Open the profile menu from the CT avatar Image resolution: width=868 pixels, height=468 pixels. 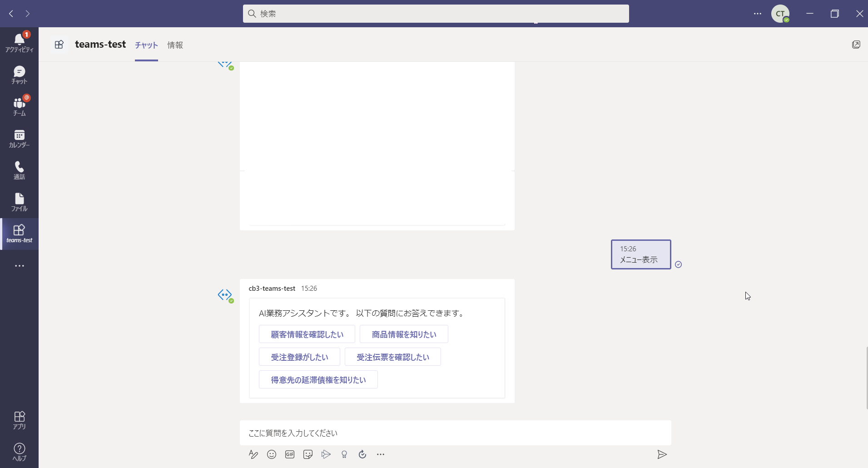point(780,14)
